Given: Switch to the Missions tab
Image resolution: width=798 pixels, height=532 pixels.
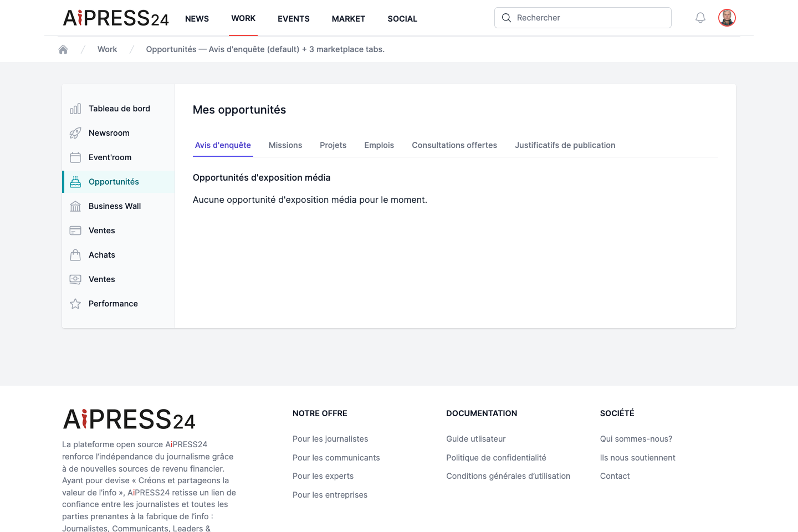Looking at the screenshot, I should tap(285, 145).
